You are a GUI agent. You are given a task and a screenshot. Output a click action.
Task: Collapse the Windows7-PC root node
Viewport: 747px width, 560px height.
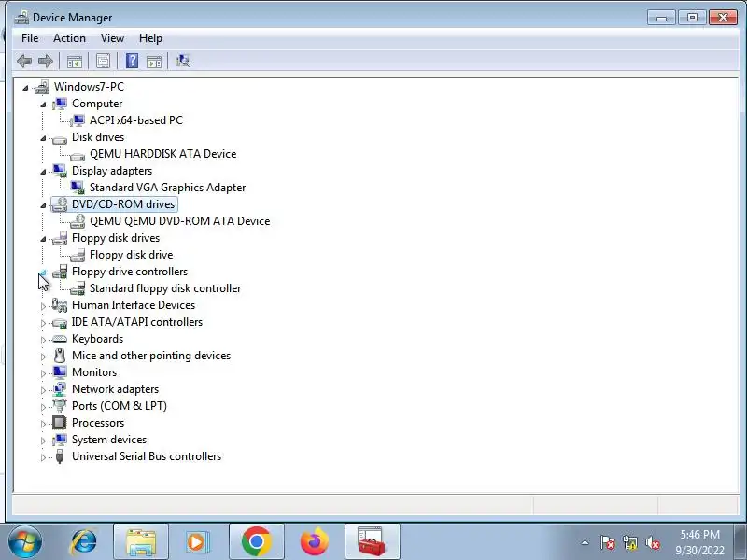pyautogui.click(x=25, y=88)
